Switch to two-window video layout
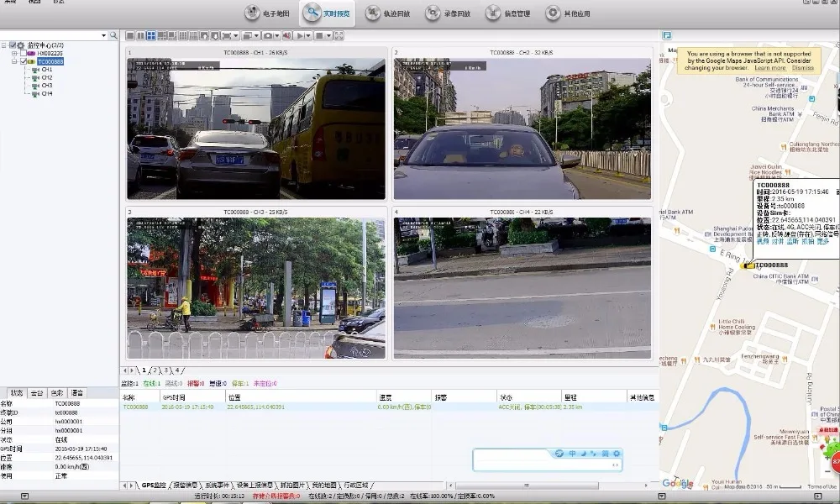Image resolution: width=840 pixels, height=504 pixels. tap(140, 36)
